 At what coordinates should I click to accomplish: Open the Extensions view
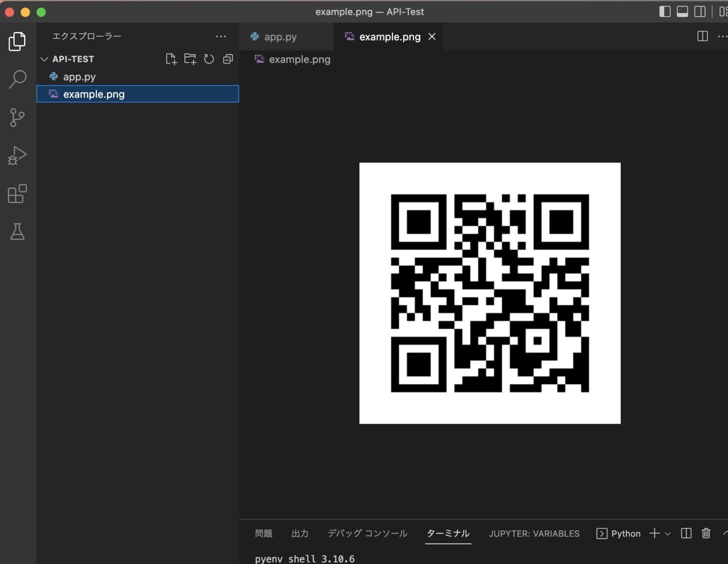coord(18,194)
